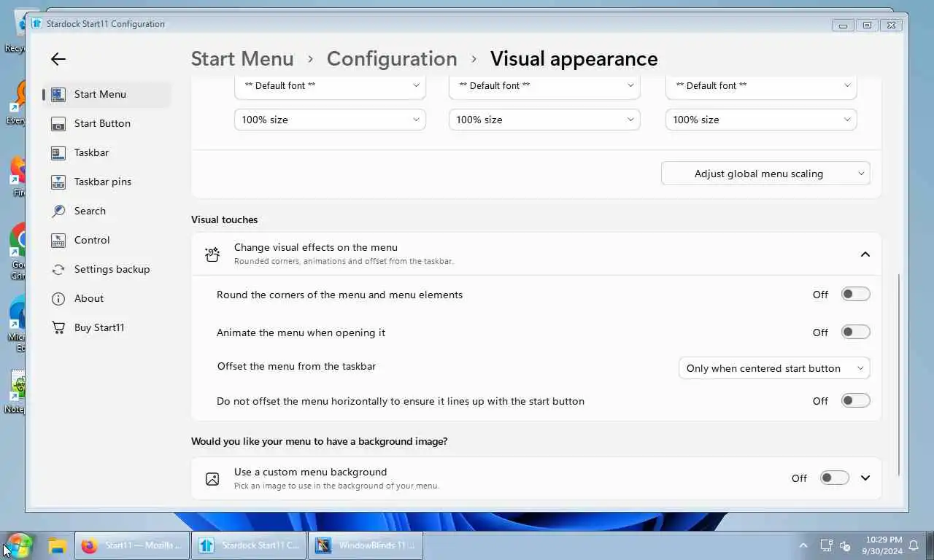
Task: Select Taskbar pins in the sidebar
Action: [107, 182]
